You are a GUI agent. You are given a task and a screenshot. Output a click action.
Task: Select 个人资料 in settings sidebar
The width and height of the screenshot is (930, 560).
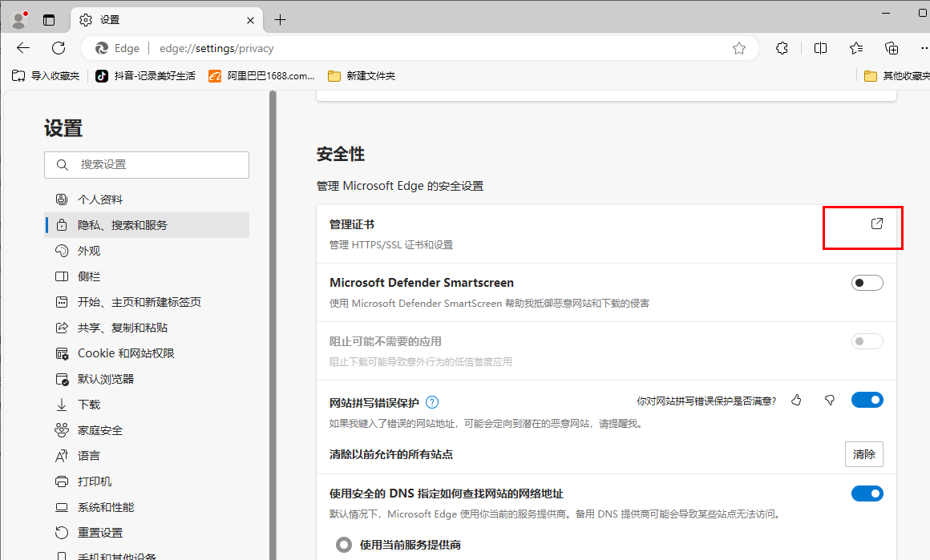(147, 199)
